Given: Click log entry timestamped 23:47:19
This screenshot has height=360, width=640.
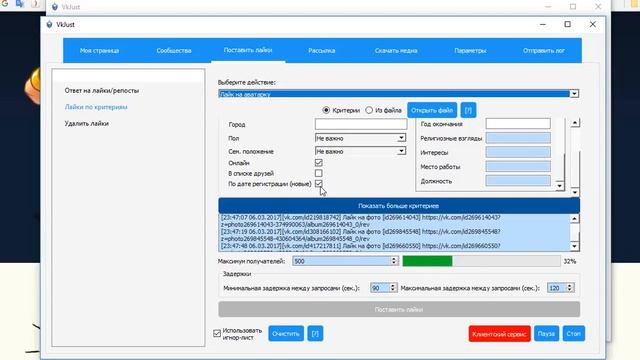Looking at the screenshot, I should pos(360,235).
